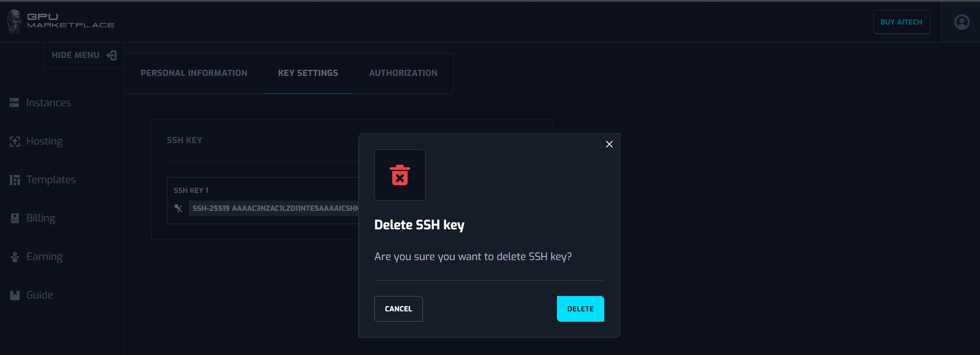Click the Instances server icon in sidebar
Image resolution: width=980 pixels, height=355 pixels.
coord(14,103)
